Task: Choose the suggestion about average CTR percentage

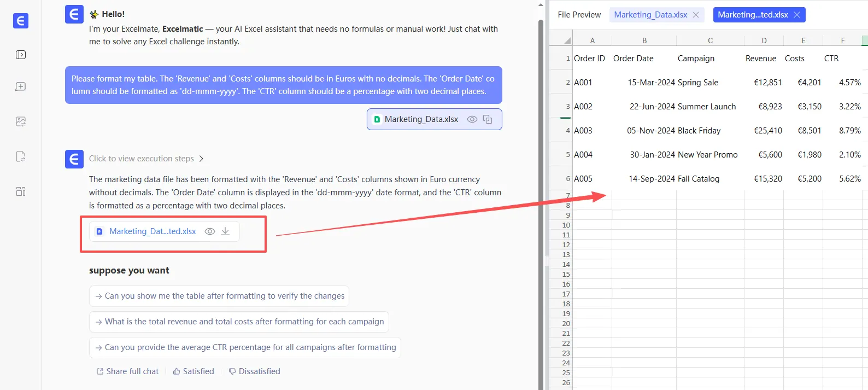Action: 245,347
